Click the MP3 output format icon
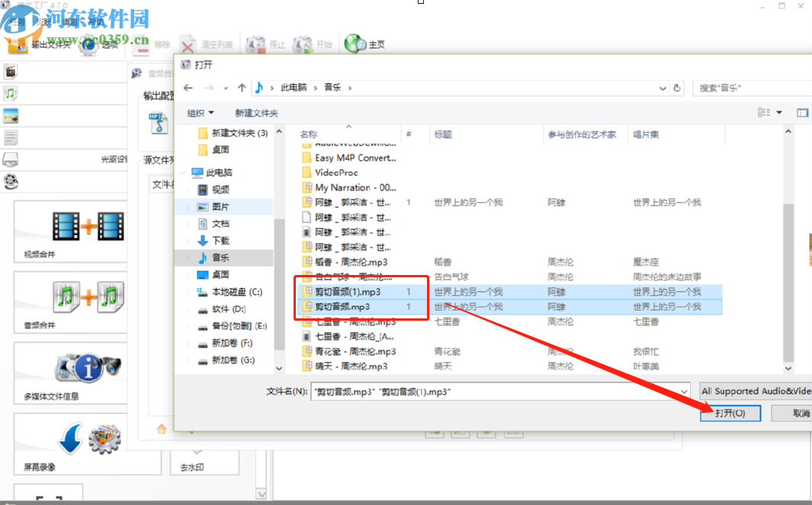The height and width of the screenshot is (505, 812). (159, 123)
